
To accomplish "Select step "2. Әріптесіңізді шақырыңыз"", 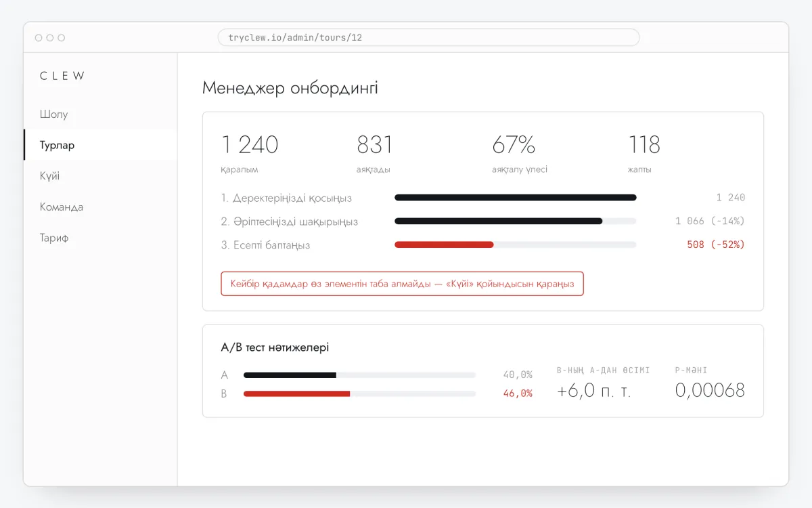I will (x=290, y=221).
